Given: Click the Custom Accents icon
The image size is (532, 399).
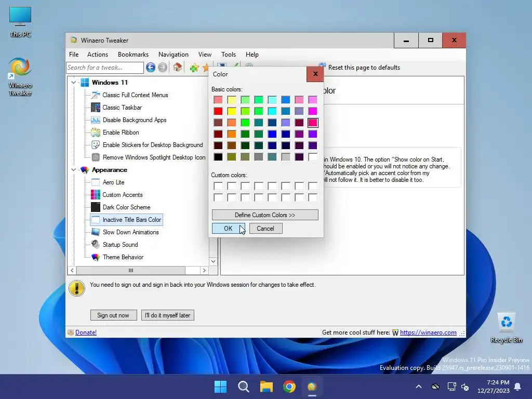Looking at the screenshot, I should [x=96, y=195].
